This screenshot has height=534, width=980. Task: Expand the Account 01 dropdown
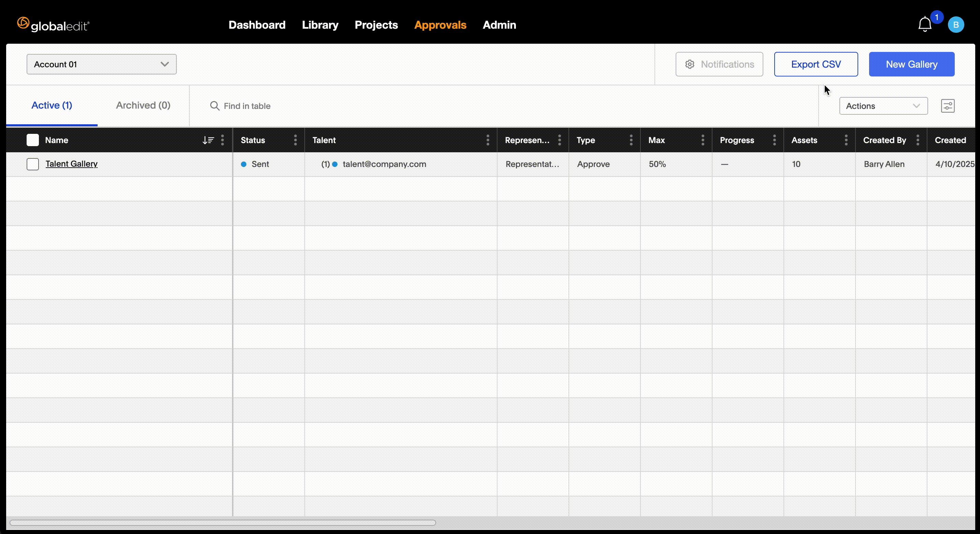tap(102, 64)
